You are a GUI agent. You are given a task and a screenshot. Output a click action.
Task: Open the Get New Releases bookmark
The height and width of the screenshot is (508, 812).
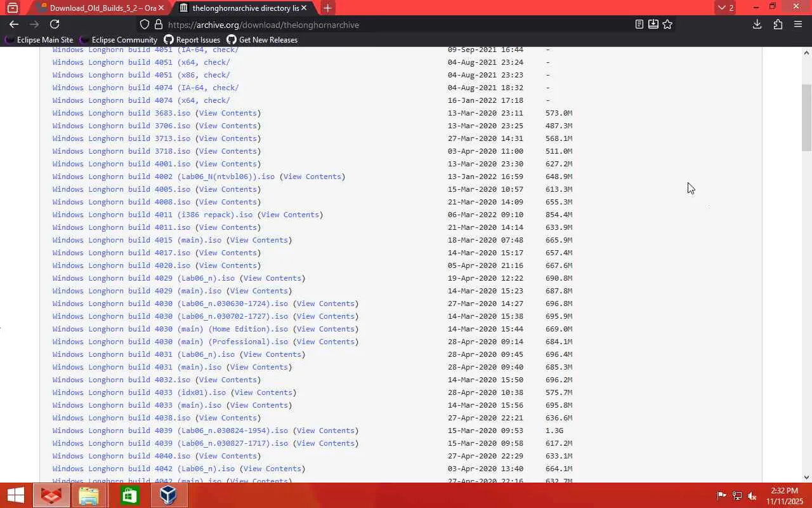click(262, 39)
